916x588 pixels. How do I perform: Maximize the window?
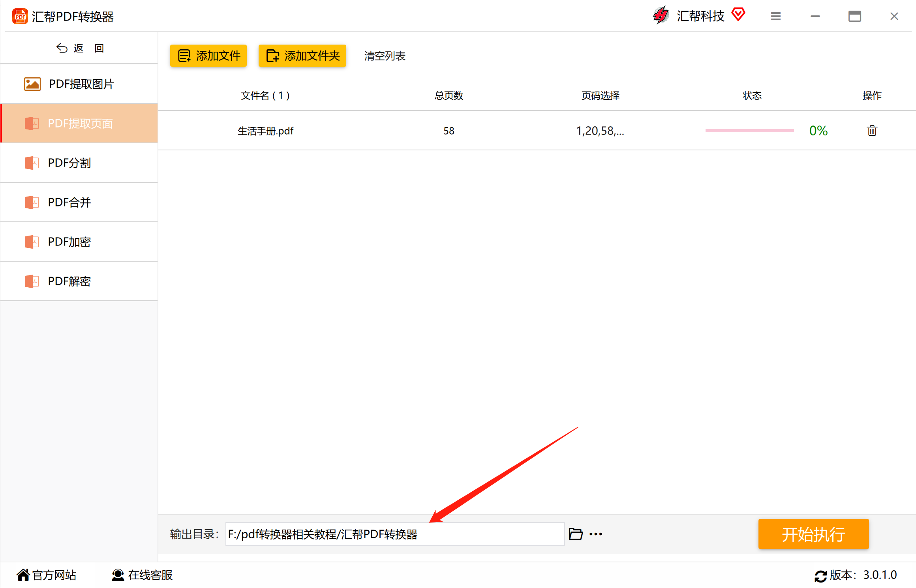click(855, 16)
